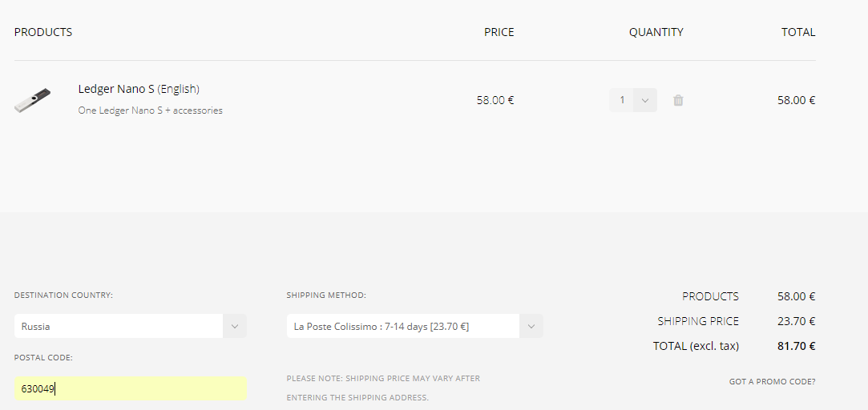Viewport: 868px width, 410px height.
Task: Open the Got a Promo Code link
Action: click(773, 382)
